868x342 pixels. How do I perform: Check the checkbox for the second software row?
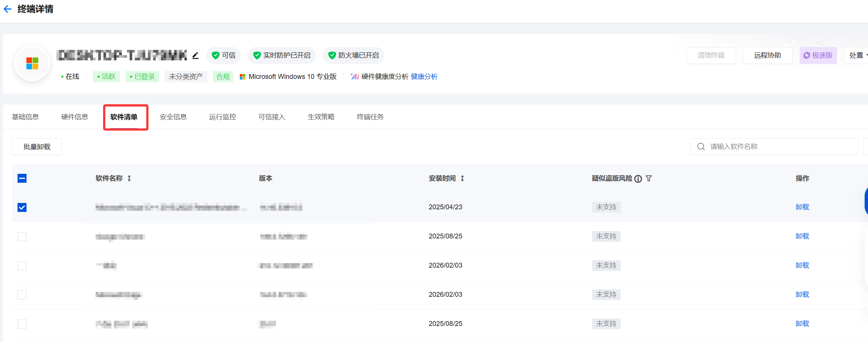coord(22,237)
